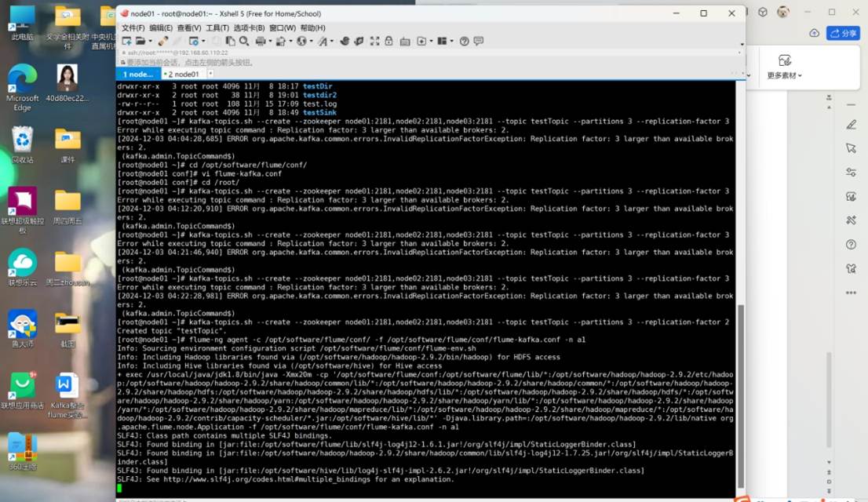The width and height of the screenshot is (868, 502).
Task: Open the 选项卡(B) menu
Action: click(x=249, y=27)
